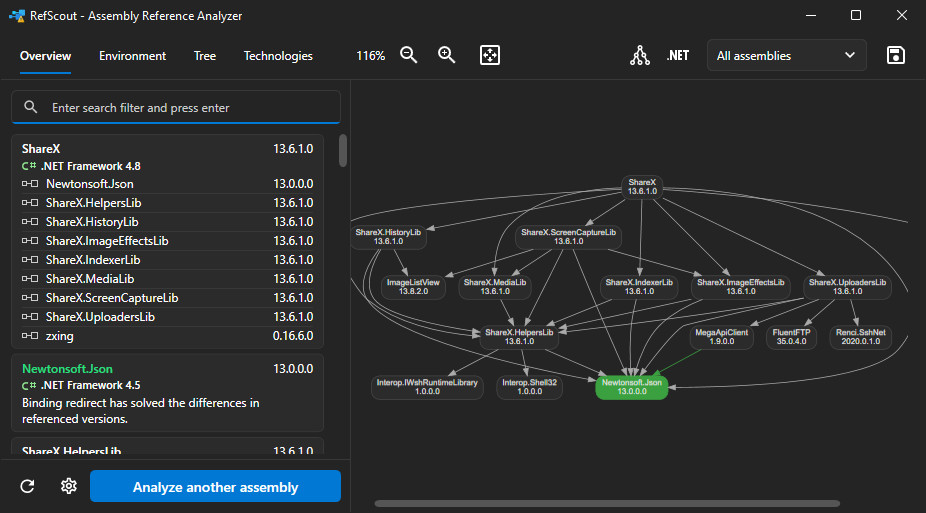Click the green Newtonsoft.Json graph node
Screen dimensions: 926x513
631,387
